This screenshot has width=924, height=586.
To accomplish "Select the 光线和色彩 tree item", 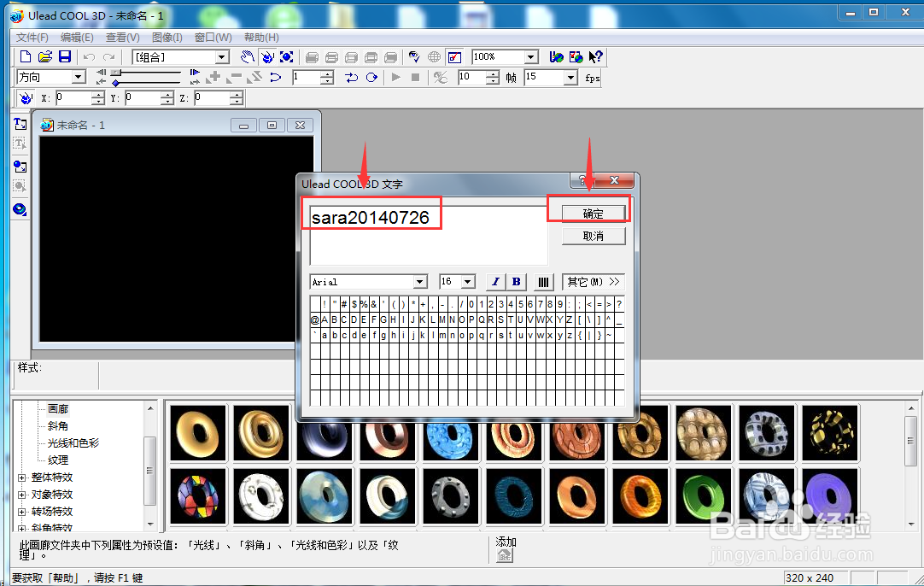I will (x=73, y=442).
